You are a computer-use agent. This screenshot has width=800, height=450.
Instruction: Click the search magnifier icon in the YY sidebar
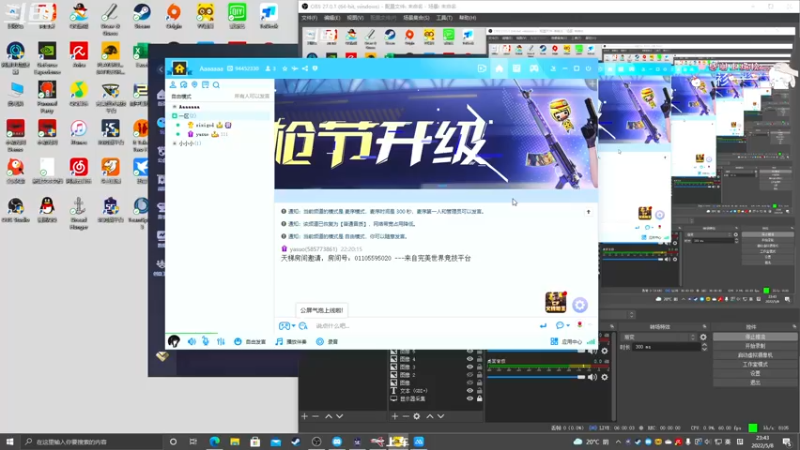[216, 85]
